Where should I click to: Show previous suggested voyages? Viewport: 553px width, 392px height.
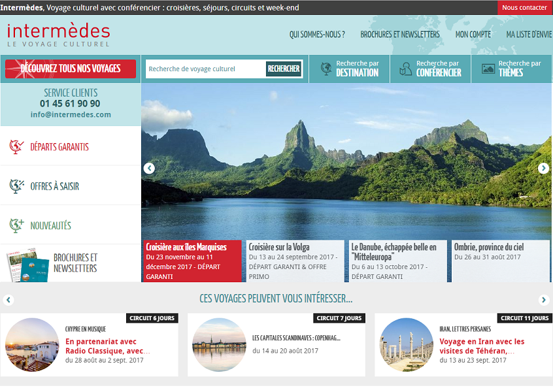pos(8,300)
